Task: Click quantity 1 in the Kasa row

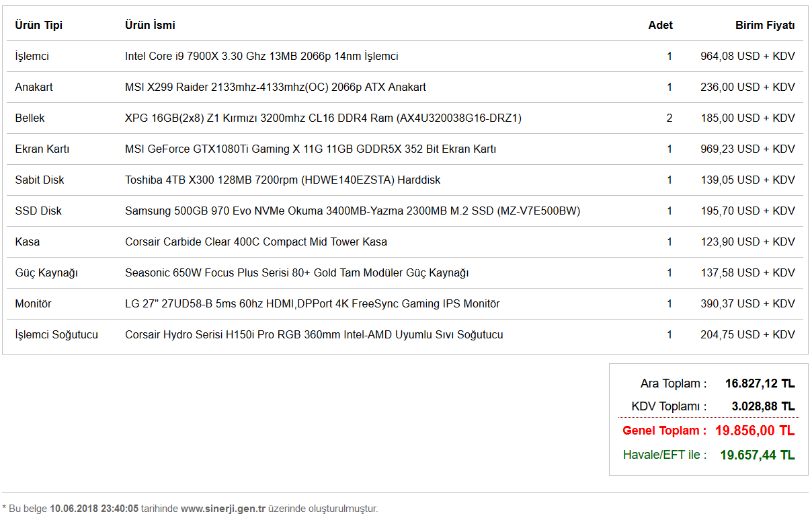Action: pyautogui.click(x=669, y=242)
